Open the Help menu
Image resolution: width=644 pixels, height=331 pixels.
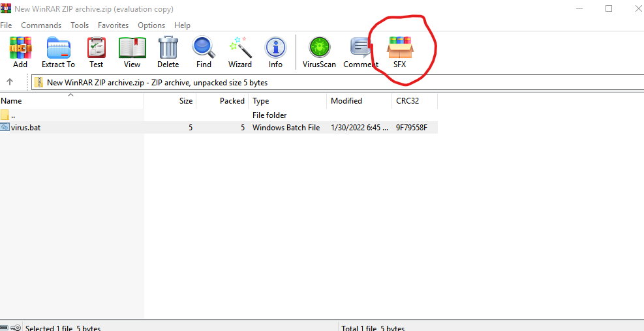[x=182, y=25]
